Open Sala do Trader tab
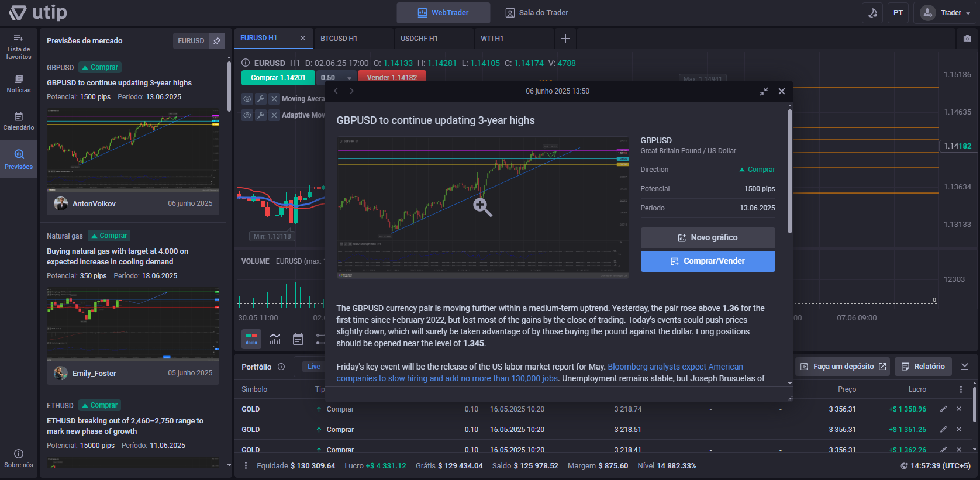The image size is (980, 480). (x=537, y=13)
